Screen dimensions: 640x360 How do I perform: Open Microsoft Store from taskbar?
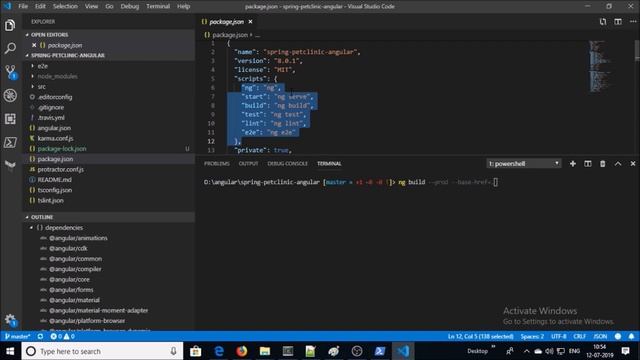(x=196, y=351)
